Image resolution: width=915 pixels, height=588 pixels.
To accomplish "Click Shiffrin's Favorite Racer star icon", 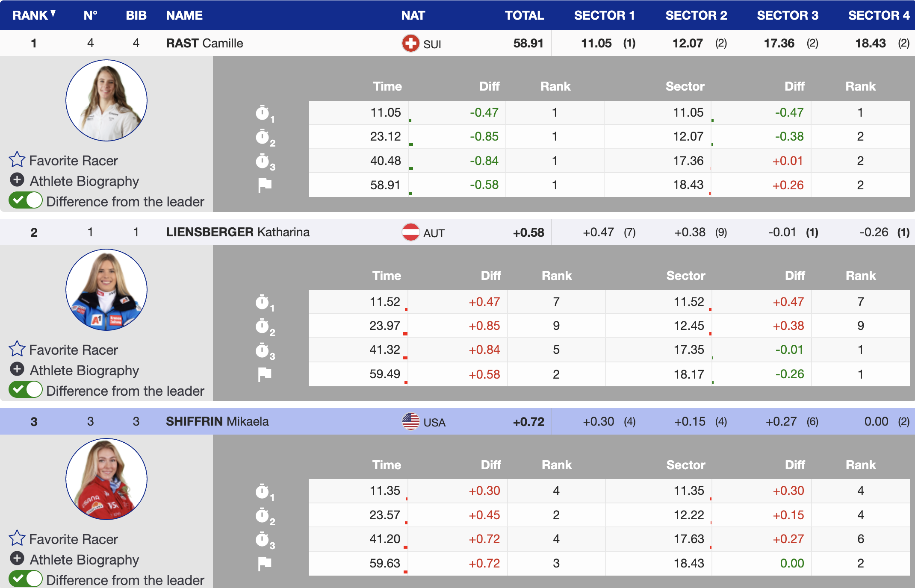I will (17, 538).
